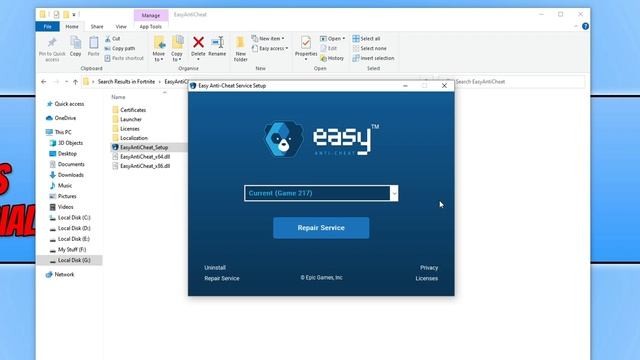
Task: Select the EasyAntiCheat_x64.dll file
Action: tap(141, 157)
